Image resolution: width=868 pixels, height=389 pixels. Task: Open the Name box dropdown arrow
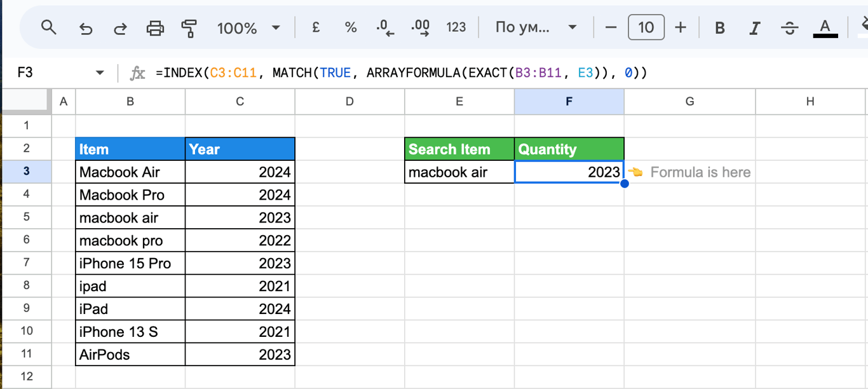click(100, 73)
